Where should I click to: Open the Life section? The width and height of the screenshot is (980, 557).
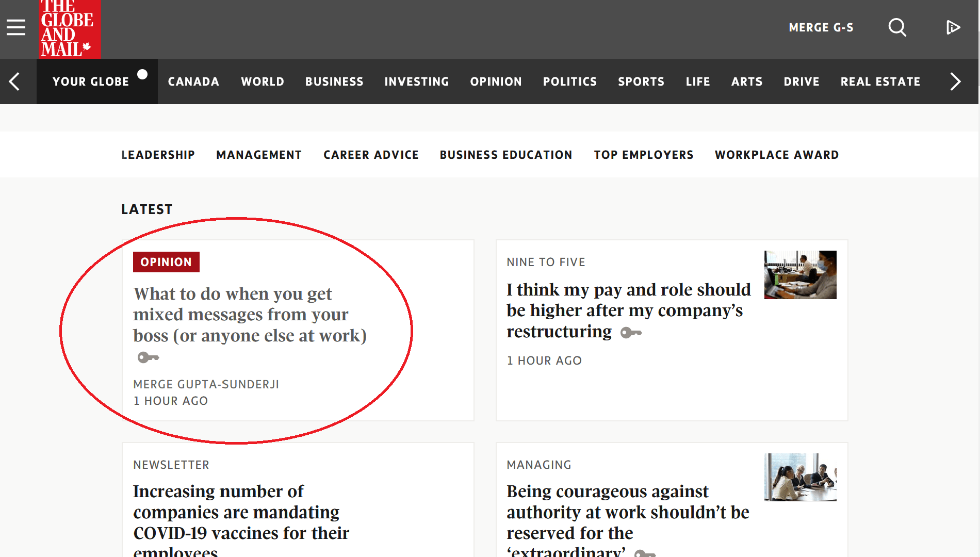pyautogui.click(x=698, y=81)
